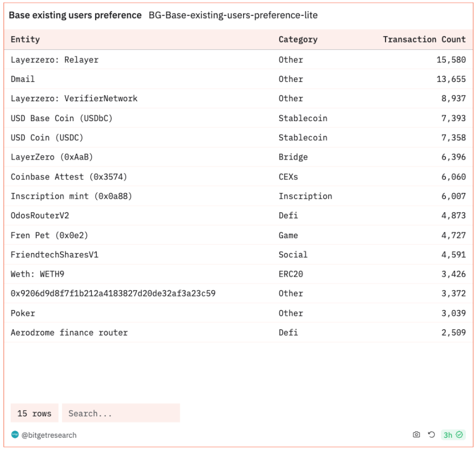This screenshot has height=452, width=476.
Task: Click the 15 rows indicator
Action: tap(34, 414)
